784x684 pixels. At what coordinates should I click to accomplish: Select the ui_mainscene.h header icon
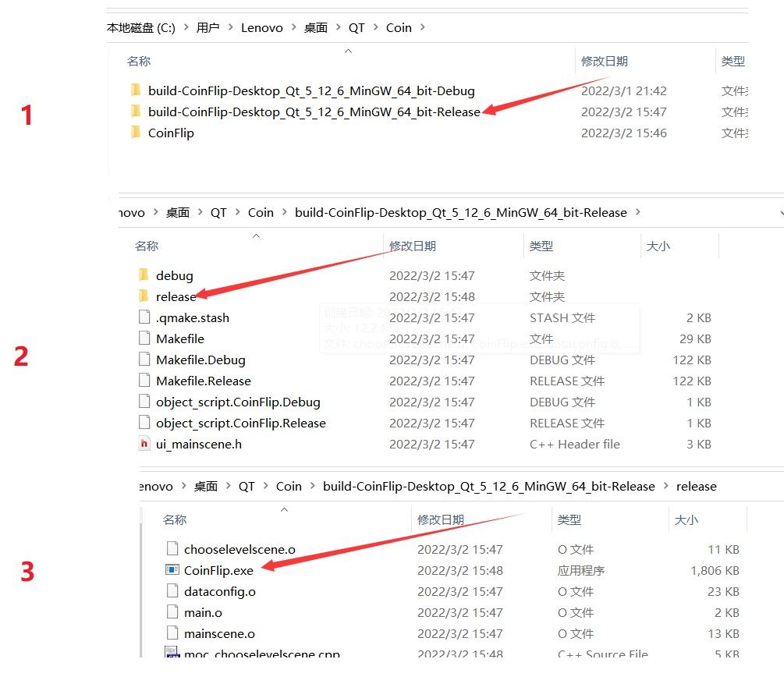click(144, 444)
